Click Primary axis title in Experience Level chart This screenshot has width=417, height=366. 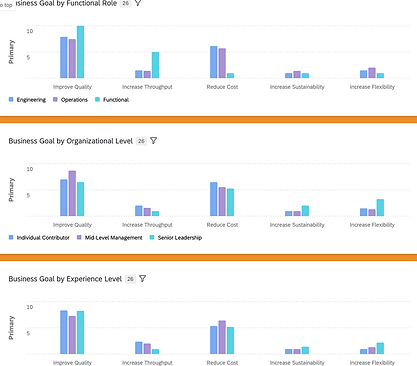click(x=11, y=328)
